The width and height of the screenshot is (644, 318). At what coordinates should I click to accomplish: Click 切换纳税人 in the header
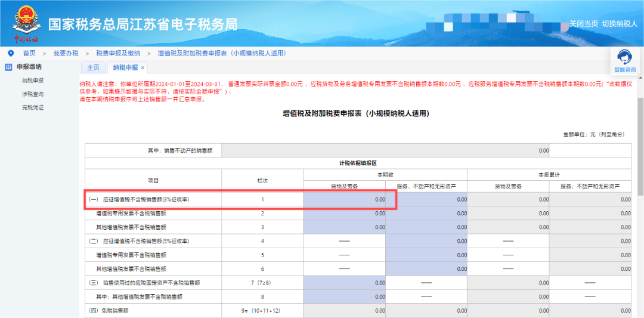point(620,24)
